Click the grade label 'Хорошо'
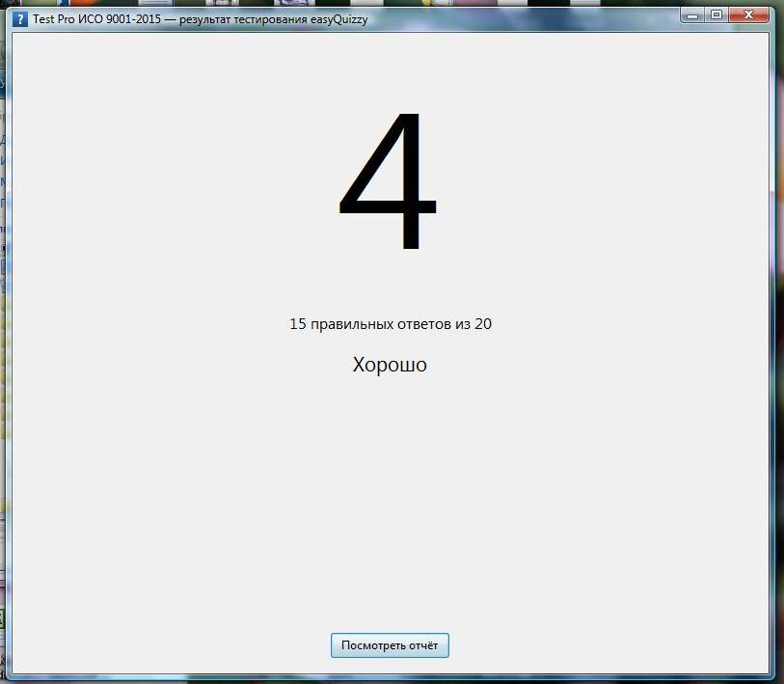Screen dimensions: 784x684 (390, 365)
